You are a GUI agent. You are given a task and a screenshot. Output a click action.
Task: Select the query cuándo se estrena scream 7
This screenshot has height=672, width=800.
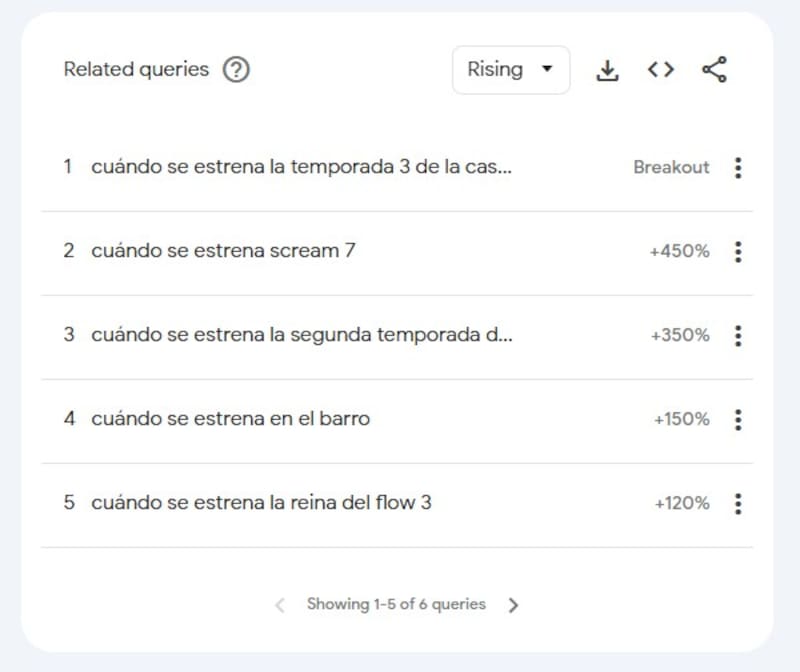223,252
